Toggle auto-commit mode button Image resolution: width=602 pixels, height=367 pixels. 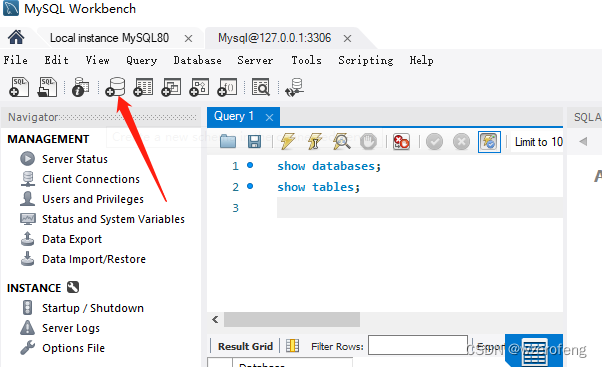click(489, 142)
